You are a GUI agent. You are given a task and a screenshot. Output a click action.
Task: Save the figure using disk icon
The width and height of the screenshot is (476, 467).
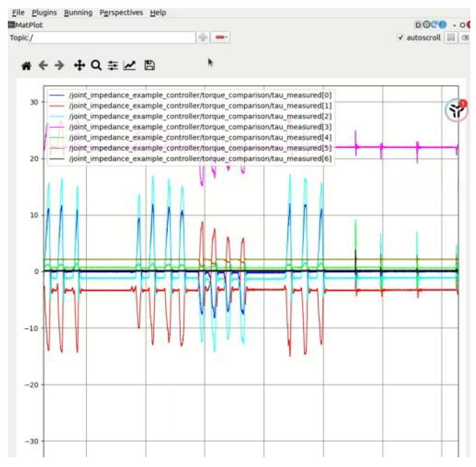pyautogui.click(x=150, y=66)
